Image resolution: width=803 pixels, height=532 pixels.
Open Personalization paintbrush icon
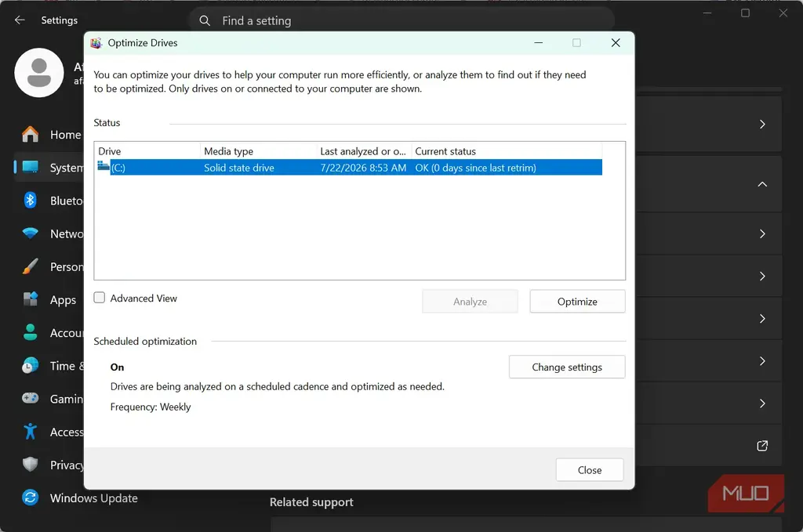click(x=31, y=266)
